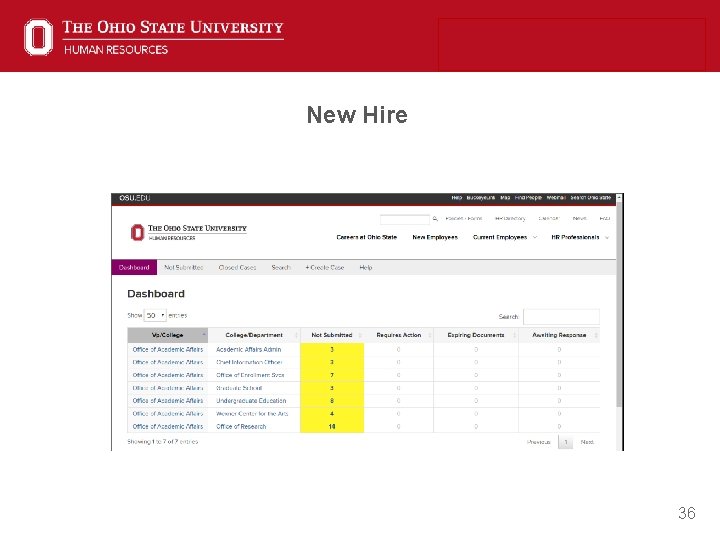Screen dimensions: 720x540
Task: Expand the Current Employees dropdown
Action: point(505,237)
